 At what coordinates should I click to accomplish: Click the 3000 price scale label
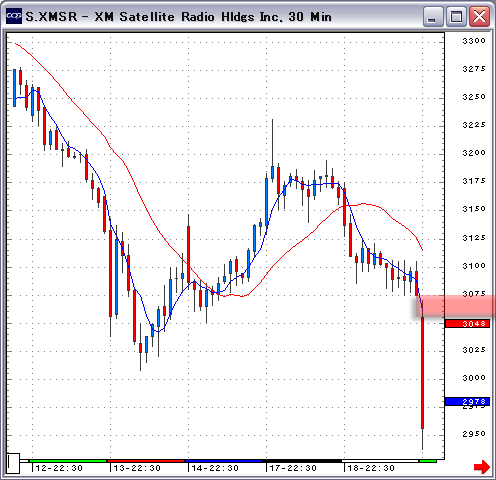click(x=474, y=378)
